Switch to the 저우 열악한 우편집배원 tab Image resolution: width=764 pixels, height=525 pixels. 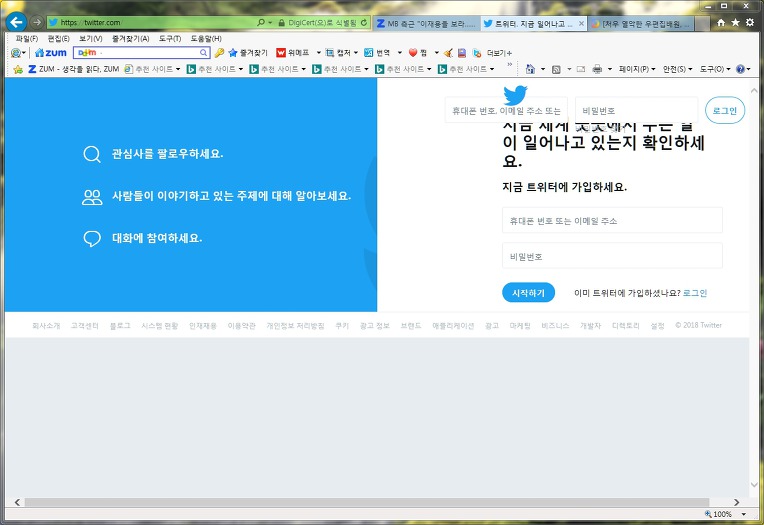pyautogui.click(x=641, y=23)
